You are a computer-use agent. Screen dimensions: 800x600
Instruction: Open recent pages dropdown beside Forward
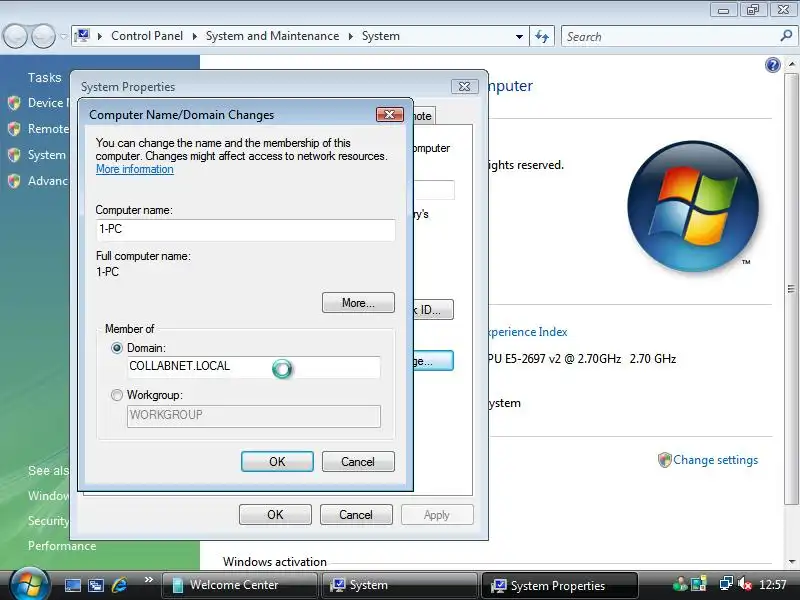[64, 36]
